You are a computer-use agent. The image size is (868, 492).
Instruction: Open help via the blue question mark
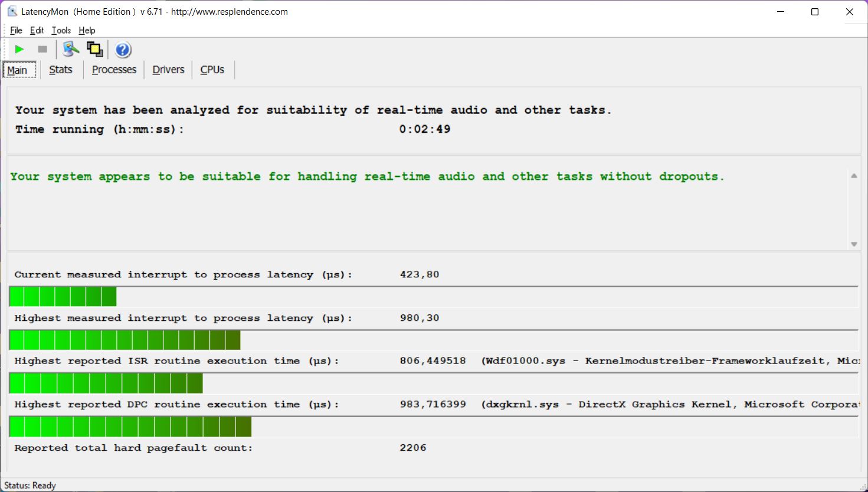tap(123, 50)
